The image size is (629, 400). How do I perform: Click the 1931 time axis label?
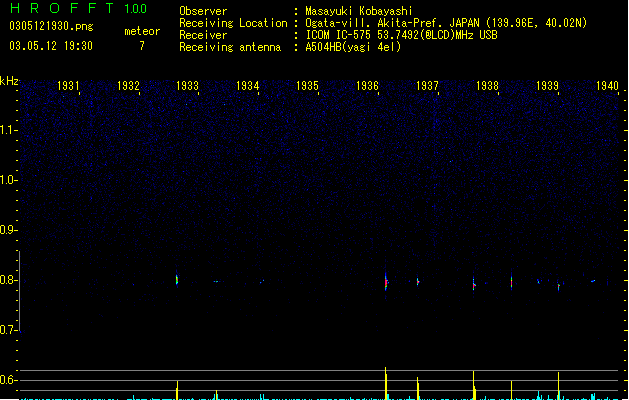point(68,86)
